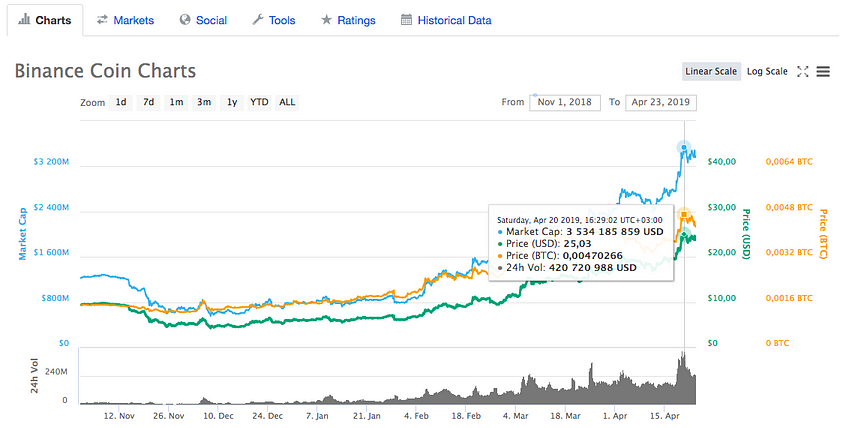Enable Linear Scale
Image resolution: width=846 pixels, height=428 pixels.
coord(711,71)
